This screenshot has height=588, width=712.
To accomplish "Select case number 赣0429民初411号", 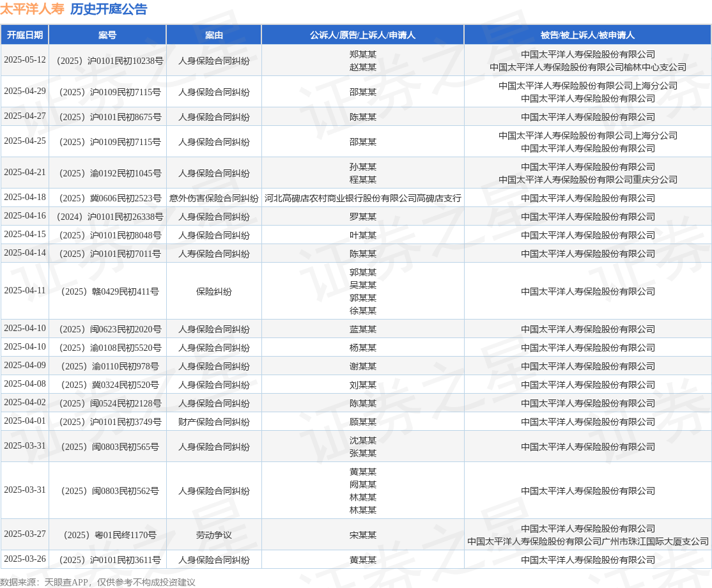I will click(x=107, y=291).
